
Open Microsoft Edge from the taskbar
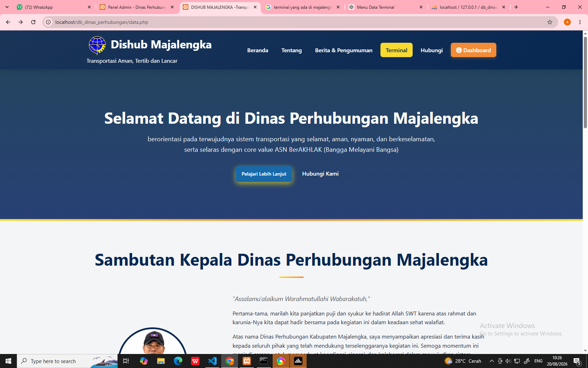click(x=178, y=361)
